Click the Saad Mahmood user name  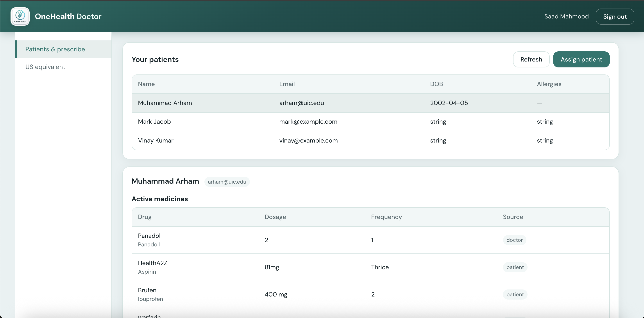[x=566, y=16]
